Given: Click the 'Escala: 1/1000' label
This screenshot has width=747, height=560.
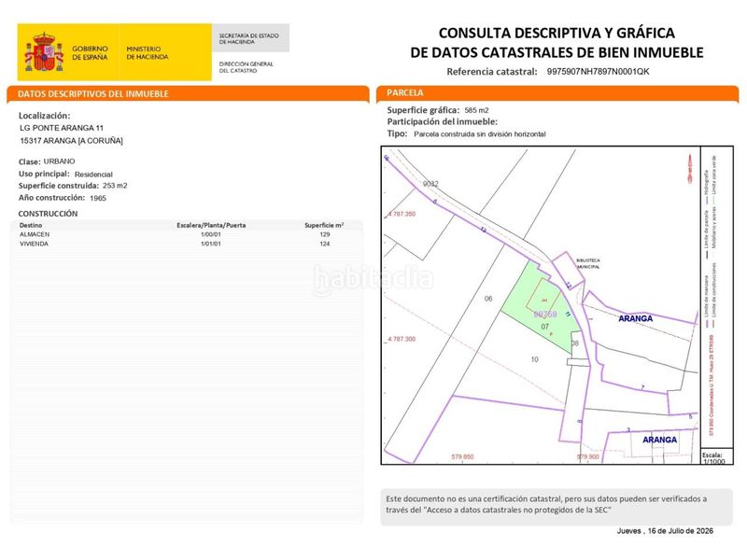Looking at the screenshot, I should coord(713,458).
